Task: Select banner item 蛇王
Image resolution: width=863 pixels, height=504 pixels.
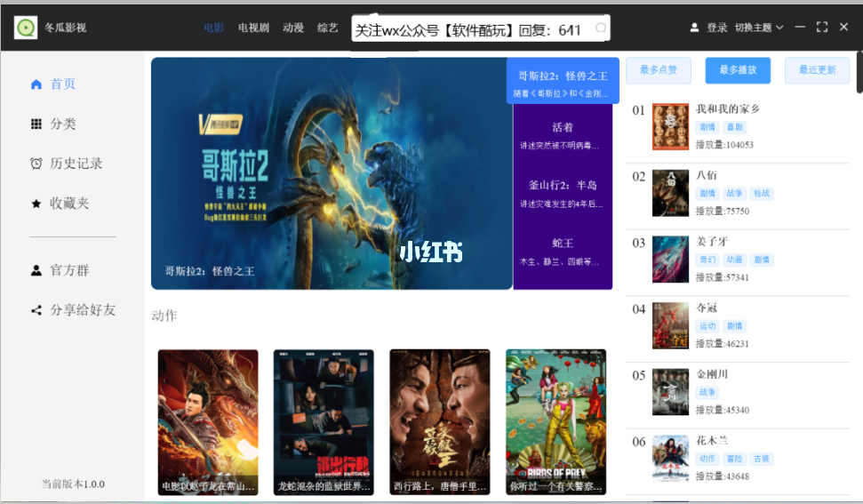Action: pyautogui.click(x=563, y=252)
